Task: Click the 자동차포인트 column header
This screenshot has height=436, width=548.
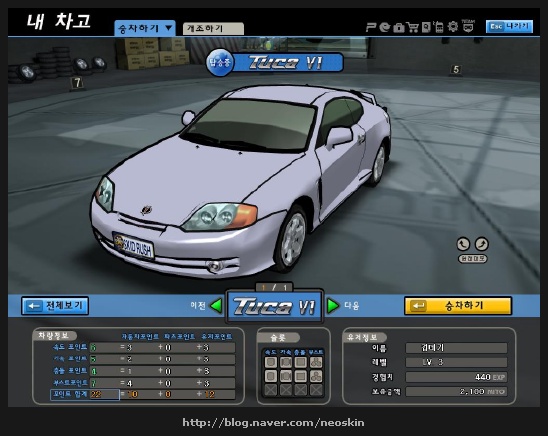Action: coord(140,336)
